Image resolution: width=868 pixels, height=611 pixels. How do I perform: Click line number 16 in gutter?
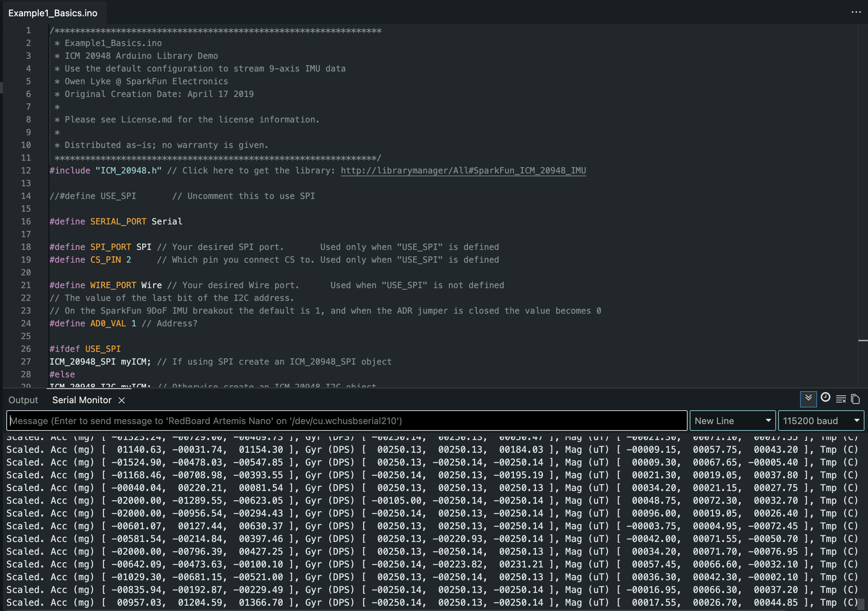point(26,222)
